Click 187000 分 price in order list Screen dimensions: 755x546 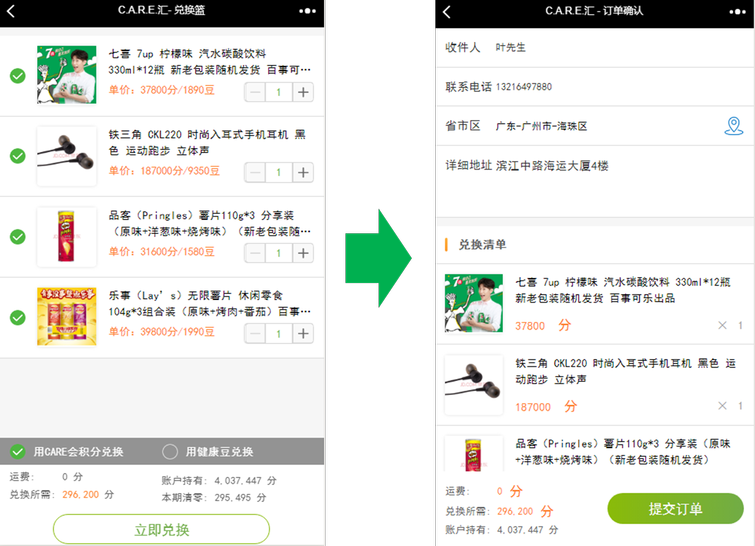coord(546,407)
